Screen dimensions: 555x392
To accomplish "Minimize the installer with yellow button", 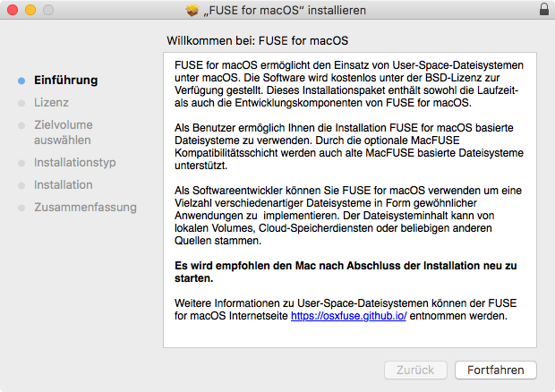I will pyautogui.click(x=30, y=10).
